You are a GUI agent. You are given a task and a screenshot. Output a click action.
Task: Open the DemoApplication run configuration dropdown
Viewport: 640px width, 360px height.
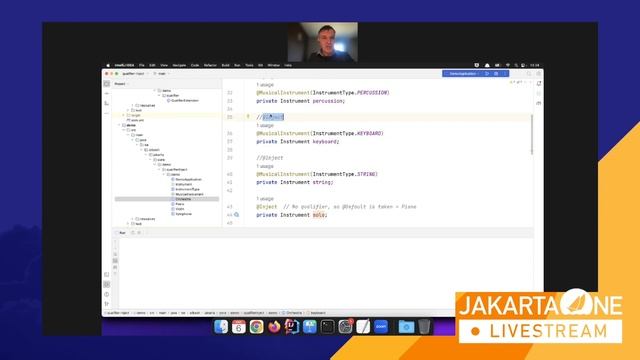point(464,74)
